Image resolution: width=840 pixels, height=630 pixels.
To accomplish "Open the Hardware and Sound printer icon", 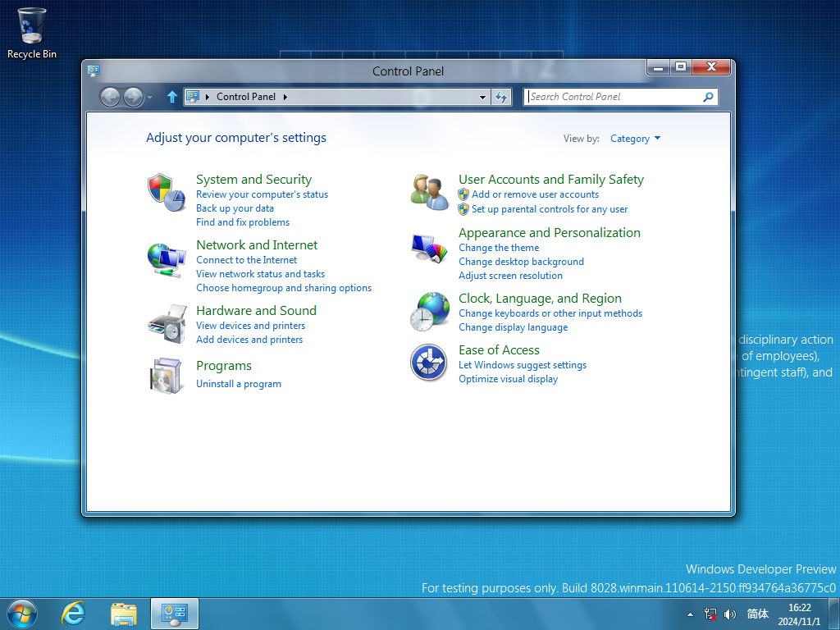I will (x=167, y=324).
